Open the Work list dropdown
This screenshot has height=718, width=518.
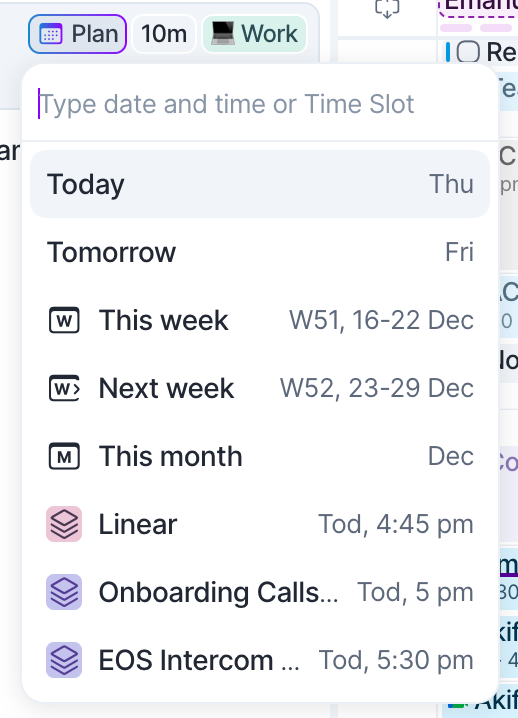[254, 34]
